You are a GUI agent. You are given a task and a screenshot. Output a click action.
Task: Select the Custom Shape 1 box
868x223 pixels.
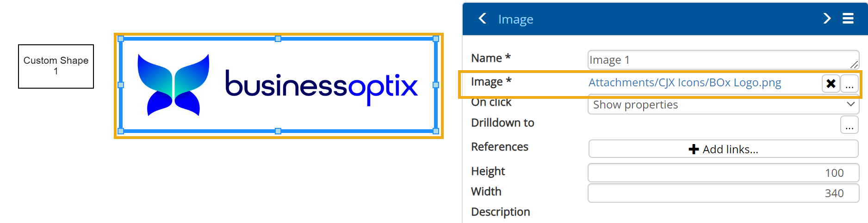(x=56, y=66)
